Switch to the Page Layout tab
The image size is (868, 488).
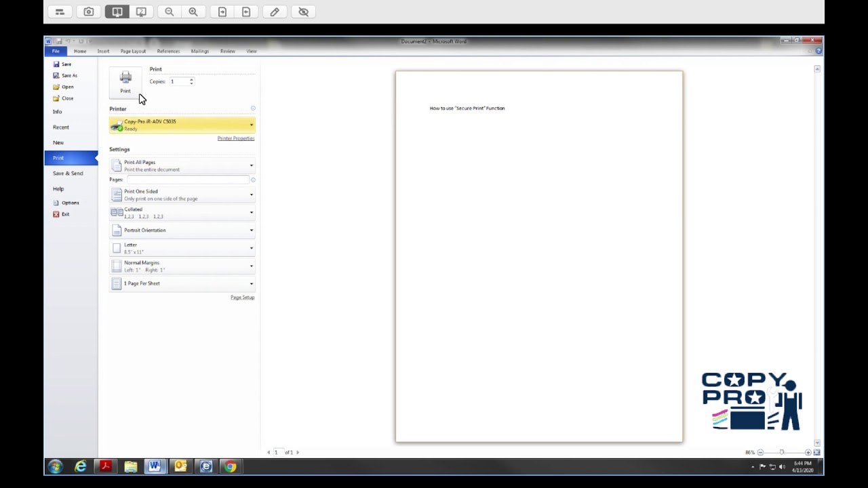tap(133, 52)
